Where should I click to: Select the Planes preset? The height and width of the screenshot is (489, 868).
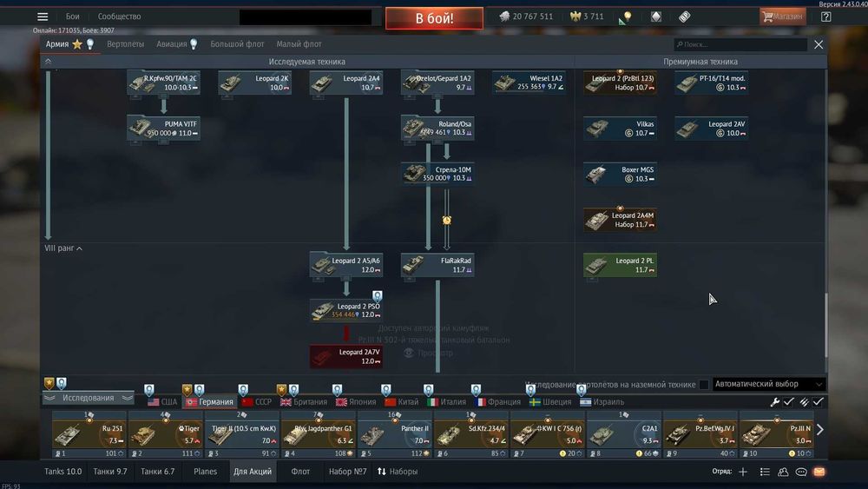tap(206, 472)
